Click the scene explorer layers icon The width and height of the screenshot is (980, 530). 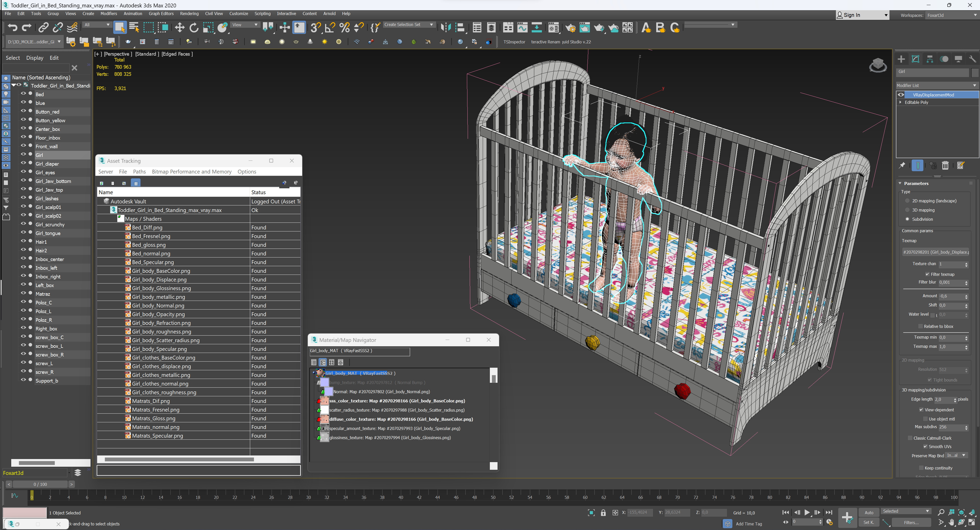coord(78,473)
